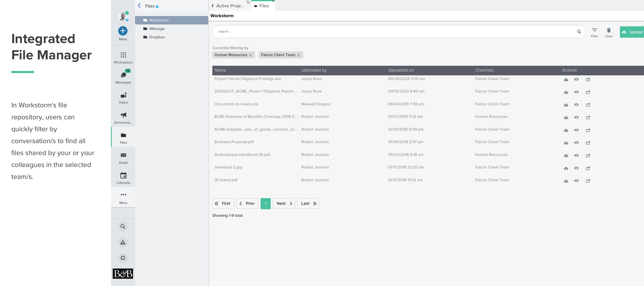The width and height of the screenshot is (644, 286).
Task: Open Q1 teams.pdf file name
Action: [226, 180]
